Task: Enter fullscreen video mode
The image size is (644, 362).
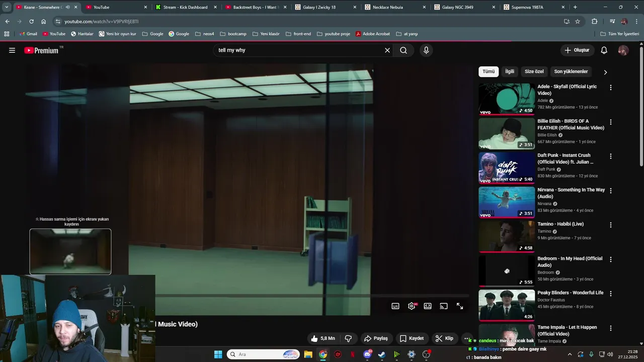Action: click(460, 306)
